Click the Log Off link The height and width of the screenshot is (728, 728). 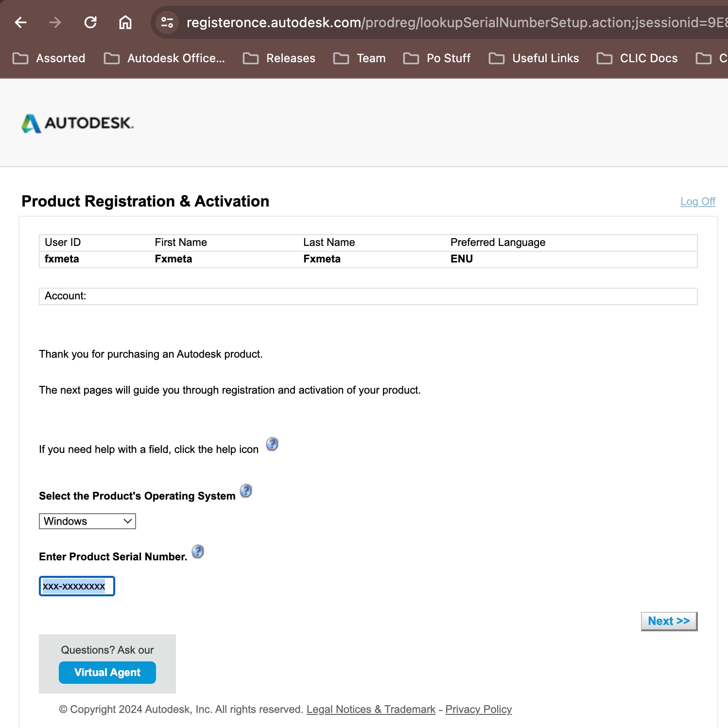(697, 201)
